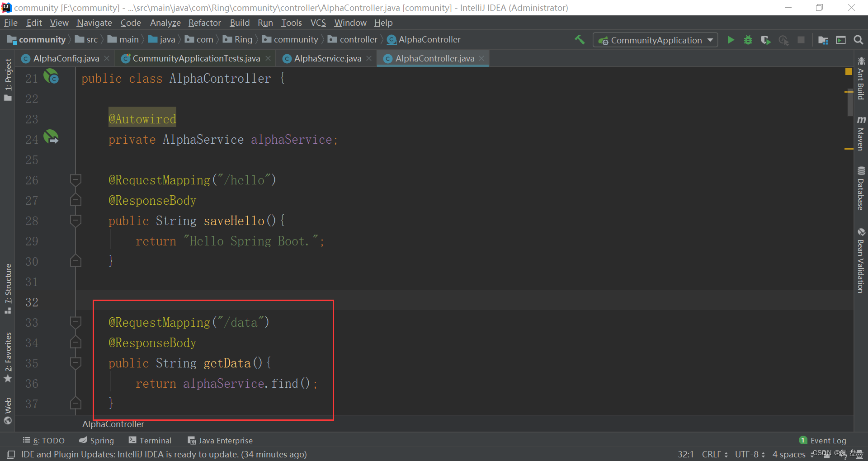Open the Favorites tool window
Viewport: 868px width, 461px height.
(8, 357)
